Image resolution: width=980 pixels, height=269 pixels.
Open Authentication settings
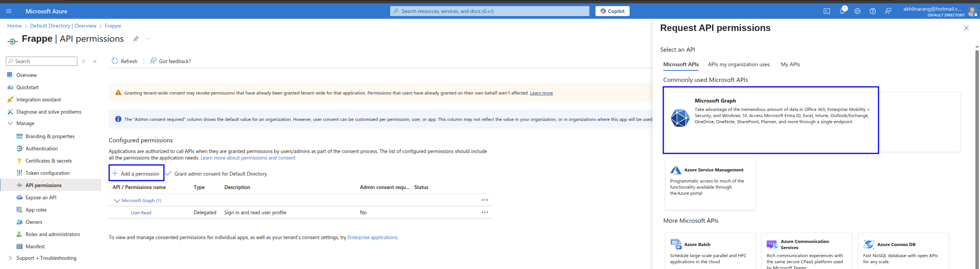point(42,148)
